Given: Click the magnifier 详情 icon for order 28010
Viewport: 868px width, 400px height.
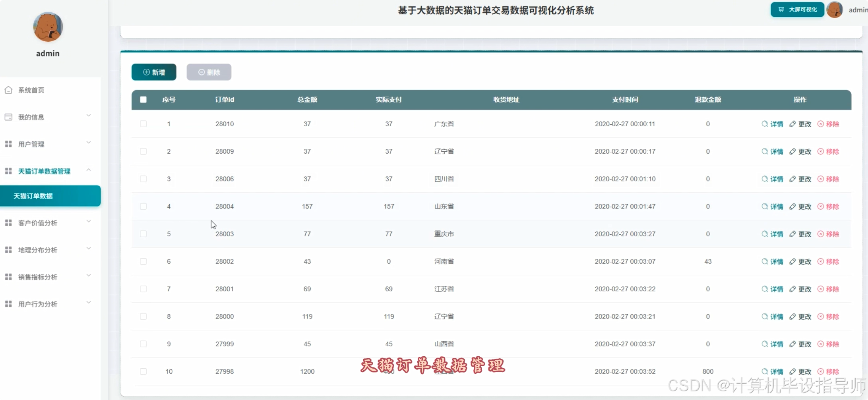Looking at the screenshot, I should 765,124.
